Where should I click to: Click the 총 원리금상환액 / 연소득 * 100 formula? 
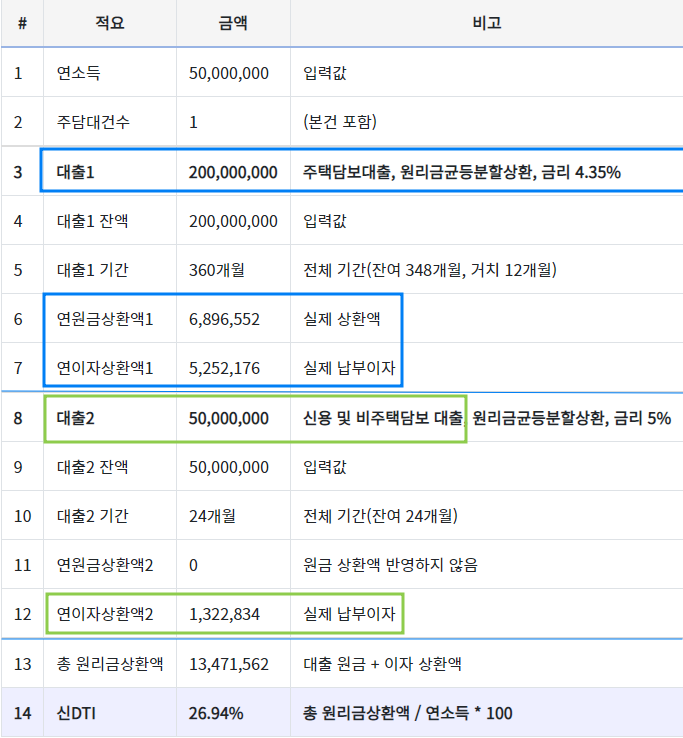point(407,713)
